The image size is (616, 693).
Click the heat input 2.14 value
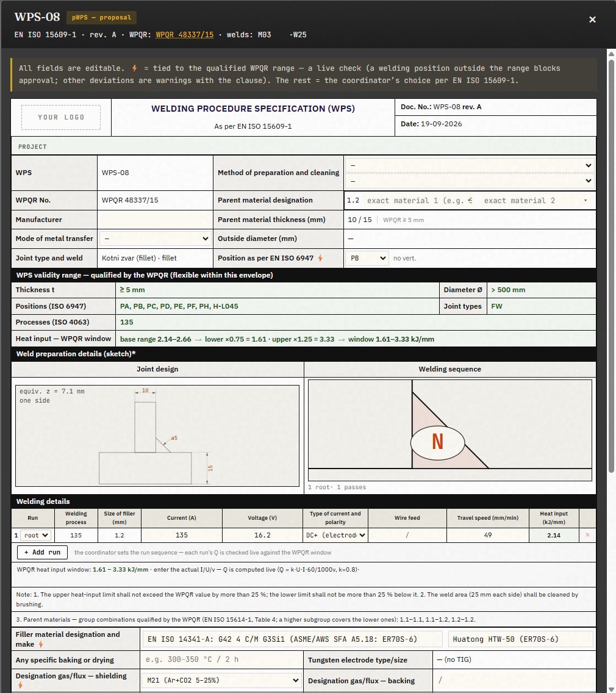554,535
